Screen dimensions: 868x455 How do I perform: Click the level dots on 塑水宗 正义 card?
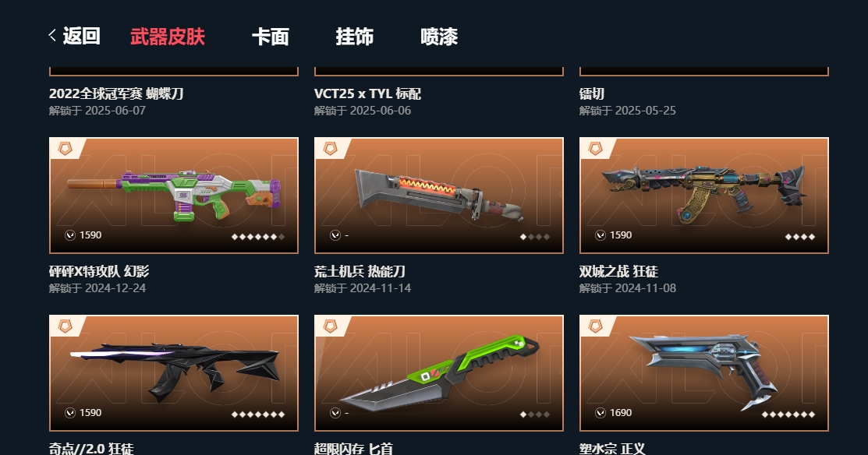point(788,414)
